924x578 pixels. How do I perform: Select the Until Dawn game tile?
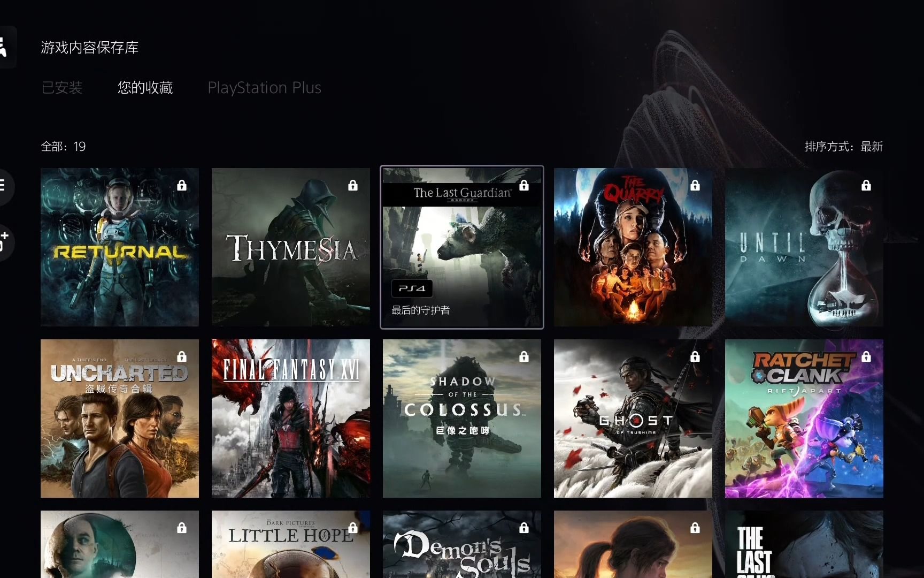click(804, 247)
